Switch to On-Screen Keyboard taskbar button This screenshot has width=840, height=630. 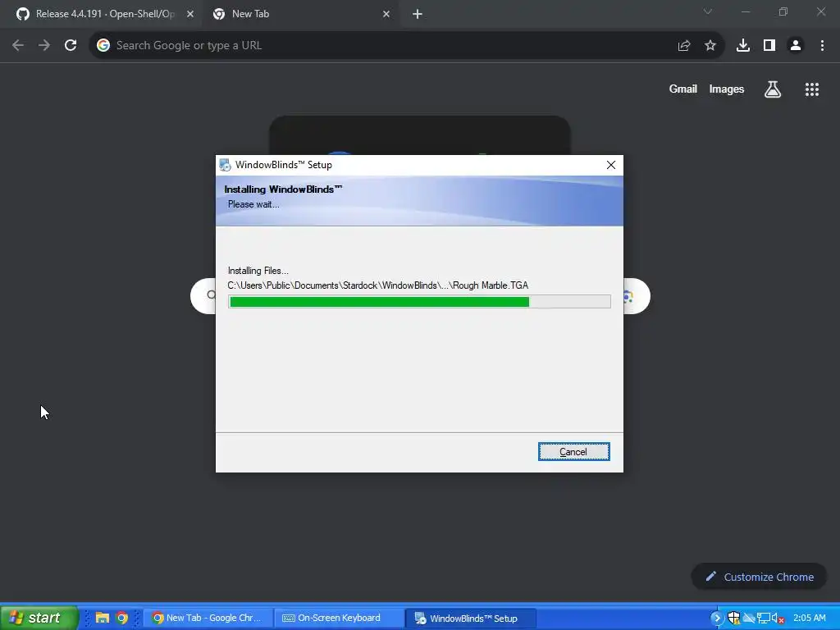tap(339, 618)
